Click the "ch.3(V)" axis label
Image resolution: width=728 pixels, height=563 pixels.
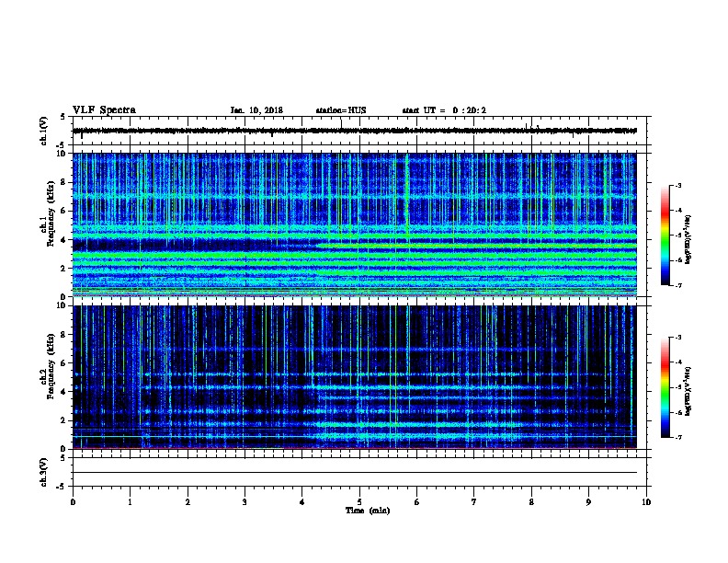click(44, 472)
